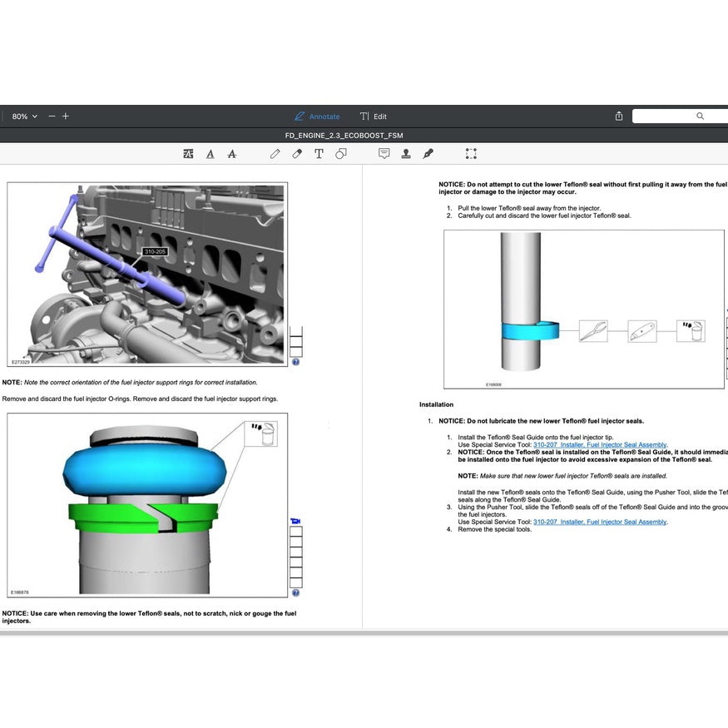The width and height of the screenshot is (728, 728).
Task: Choose the pencil drawing tool
Action: [x=275, y=154]
